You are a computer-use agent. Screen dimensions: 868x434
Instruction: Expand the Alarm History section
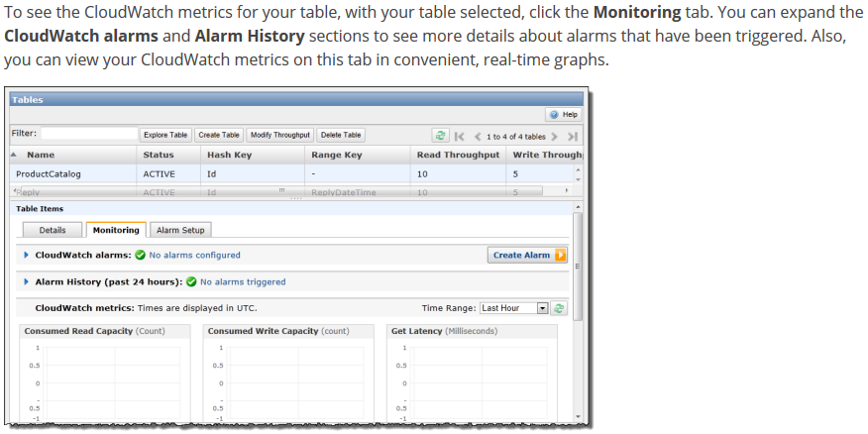(26, 281)
